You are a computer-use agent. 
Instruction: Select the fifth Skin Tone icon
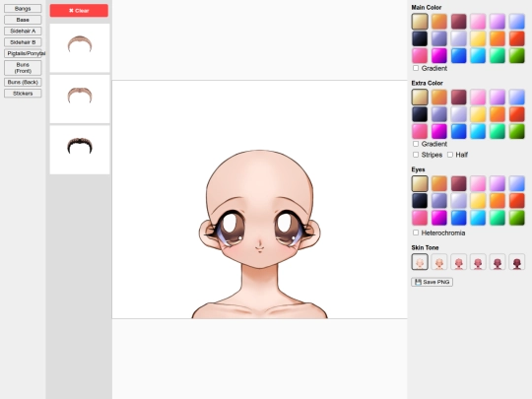(498, 262)
